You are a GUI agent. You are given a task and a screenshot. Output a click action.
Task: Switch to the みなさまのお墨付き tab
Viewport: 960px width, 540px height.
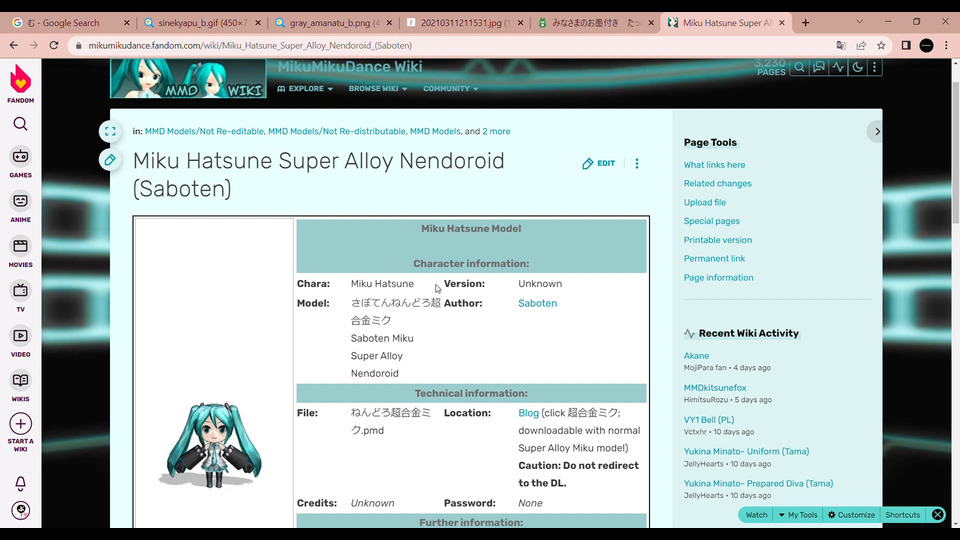tap(594, 23)
